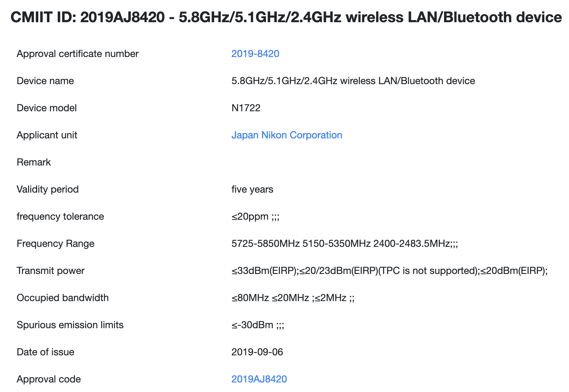This screenshot has height=392, width=569.
Task: Open the 2019-8420 approval certificate link
Action: [x=255, y=54]
